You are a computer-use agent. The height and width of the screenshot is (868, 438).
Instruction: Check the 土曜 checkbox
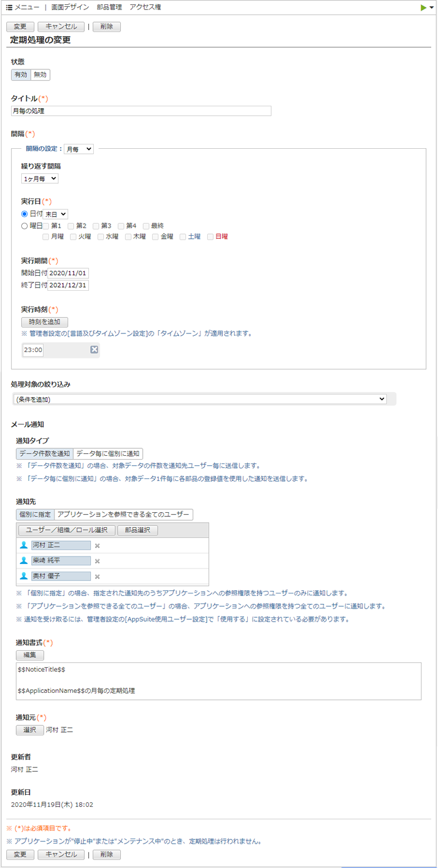183,237
